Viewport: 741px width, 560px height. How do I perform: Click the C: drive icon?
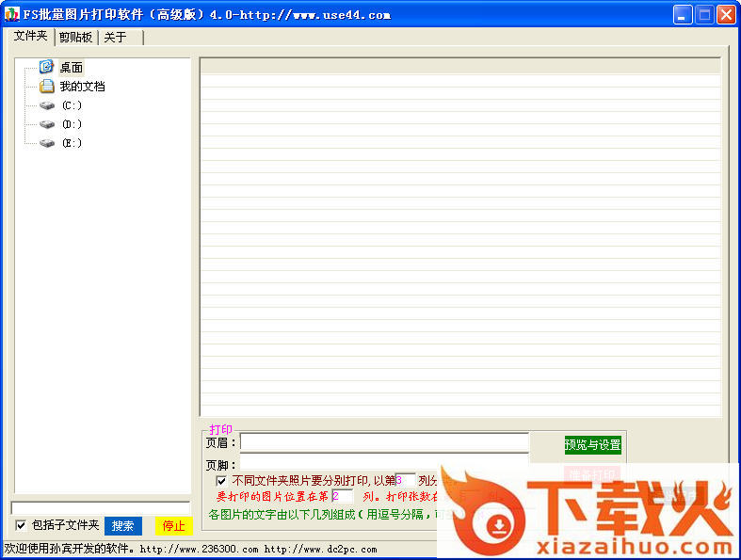(47, 105)
